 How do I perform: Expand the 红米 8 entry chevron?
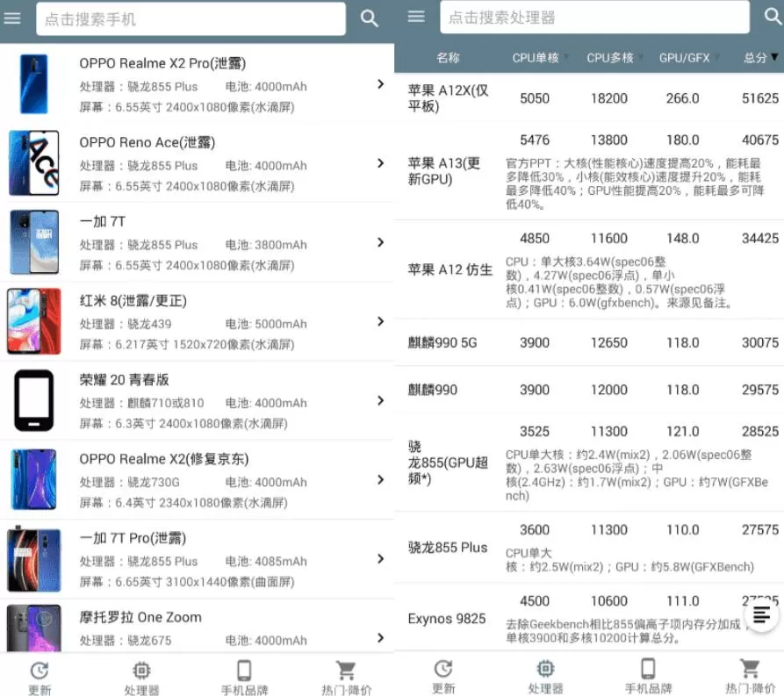(380, 321)
